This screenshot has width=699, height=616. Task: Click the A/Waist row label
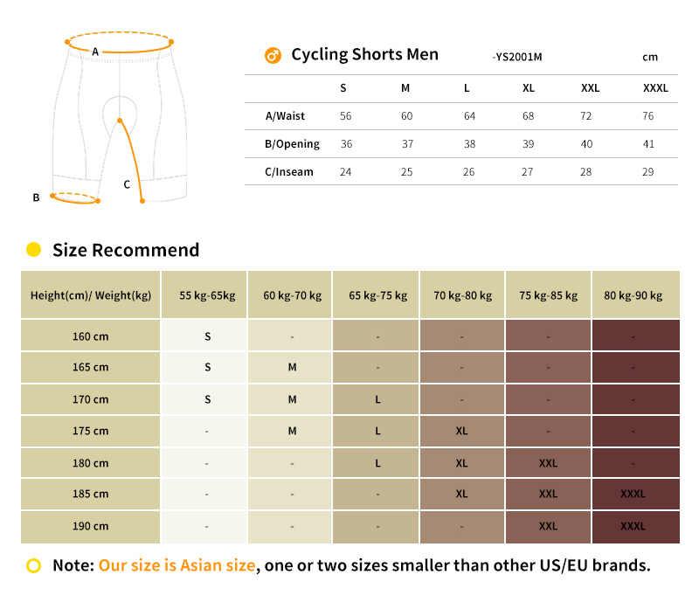285,116
